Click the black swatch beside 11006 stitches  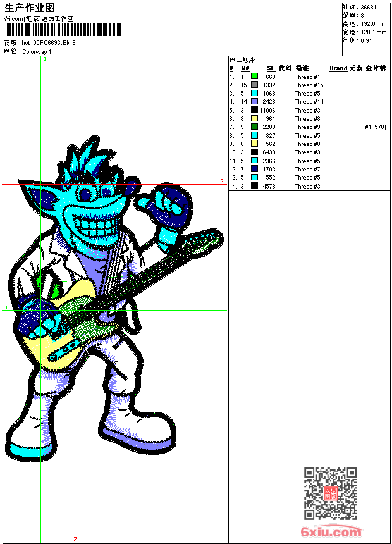[x=254, y=110]
